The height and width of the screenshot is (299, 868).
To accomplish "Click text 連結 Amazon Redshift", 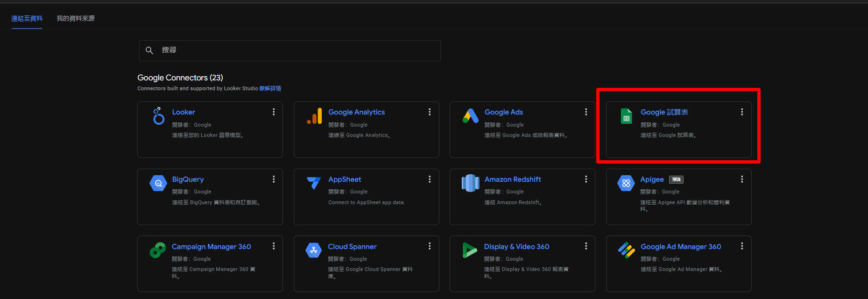I will point(513,202).
